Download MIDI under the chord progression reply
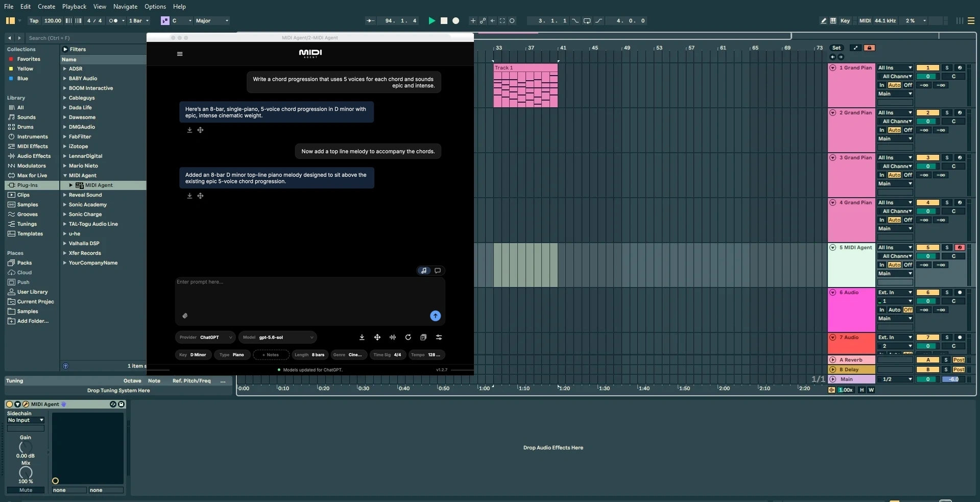980x502 pixels. tap(189, 130)
